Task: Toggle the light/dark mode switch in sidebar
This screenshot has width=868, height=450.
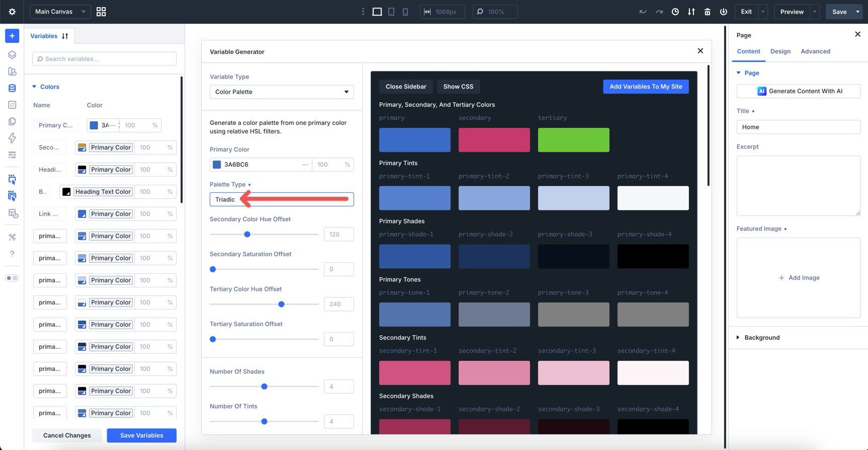Action: pyautogui.click(x=12, y=278)
